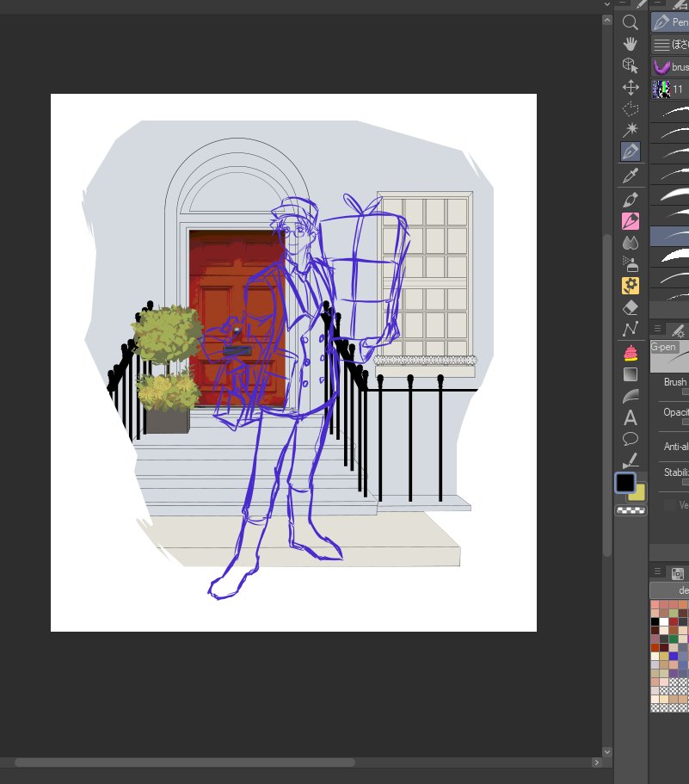Click the 'Brush' size label
The height and width of the screenshot is (784, 689).
coord(675,382)
